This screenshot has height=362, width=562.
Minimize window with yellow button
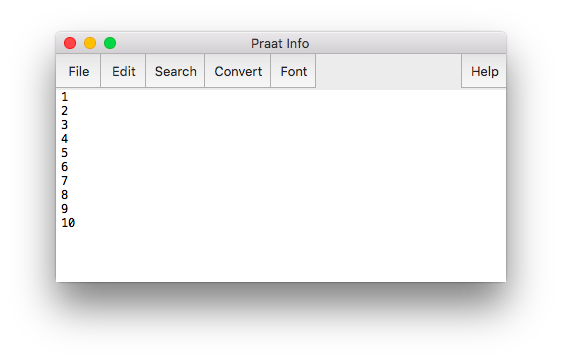pos(90,43)
